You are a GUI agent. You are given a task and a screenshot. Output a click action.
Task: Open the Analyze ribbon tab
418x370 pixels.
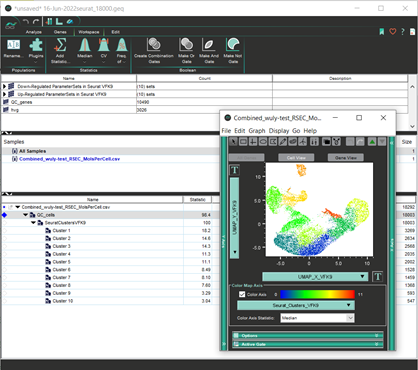click(x=34, y=32)
